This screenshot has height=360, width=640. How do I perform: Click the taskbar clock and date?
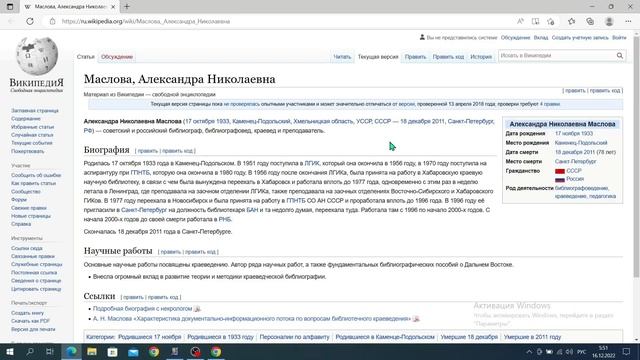pos(603,351)
